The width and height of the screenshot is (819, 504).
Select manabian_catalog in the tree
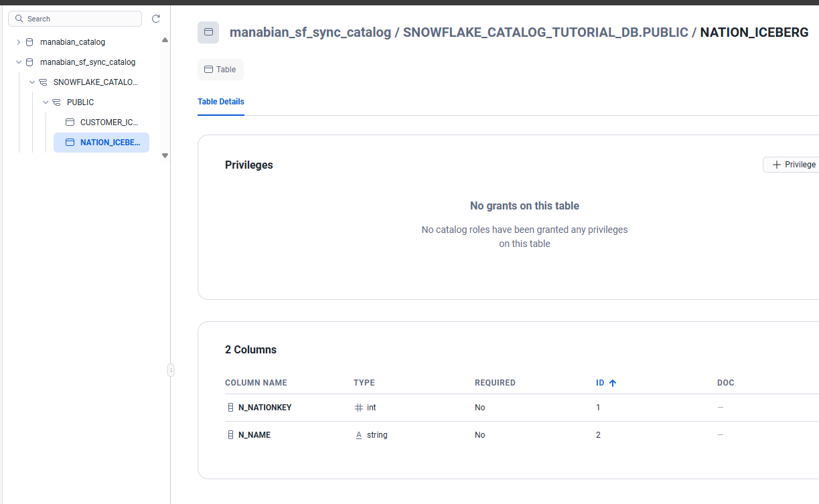coord(72,42)
